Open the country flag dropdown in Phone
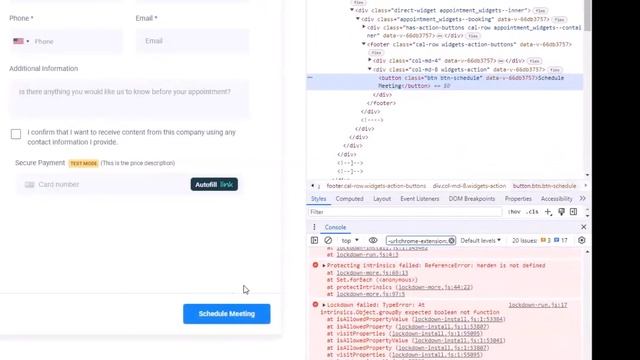640x360 pixels. [x=21, y=41]
